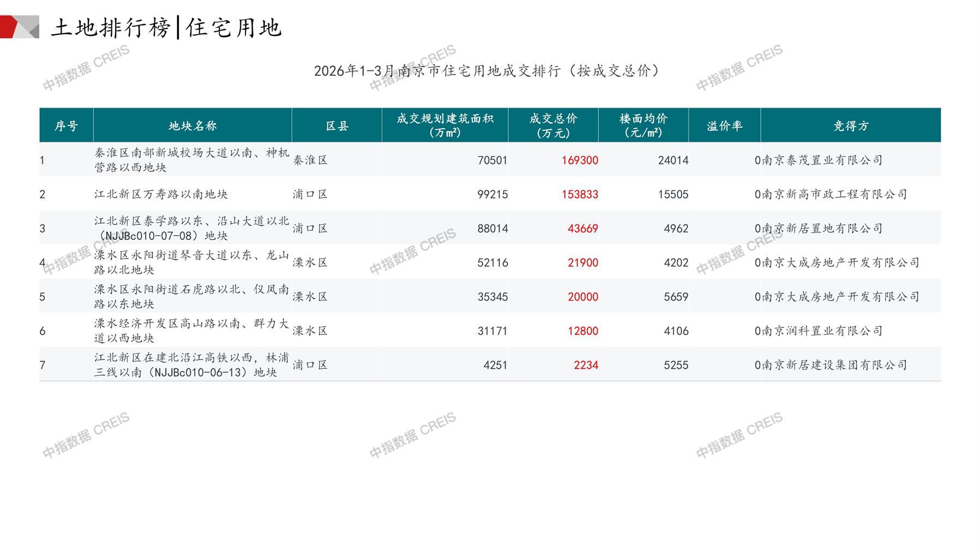The image size is (980, 551).
Task: Click the red value 43669 in row 3
Action: click(x=582, y=229)
